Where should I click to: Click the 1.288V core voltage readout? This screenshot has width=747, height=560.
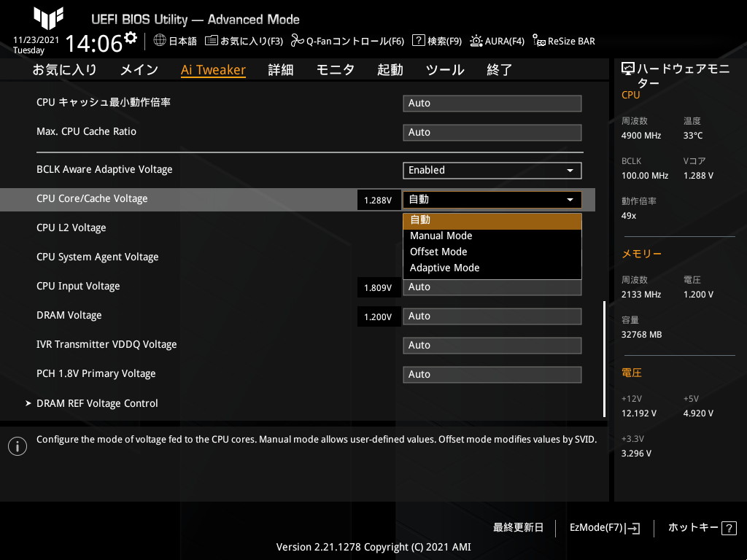coord(379,200)
